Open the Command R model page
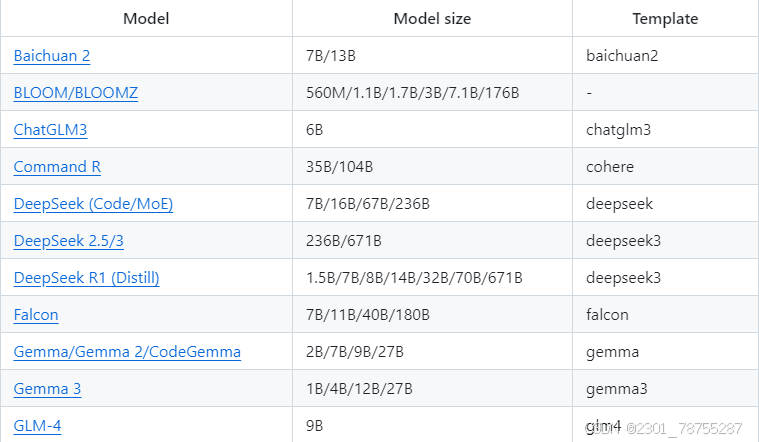Viewport: 759px width, 442px height. (x=57, y=167)
